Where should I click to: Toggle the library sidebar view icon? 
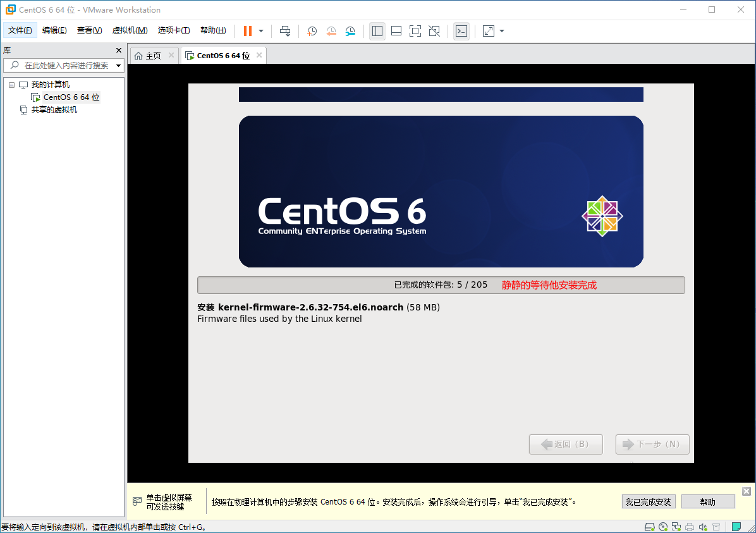377,31
